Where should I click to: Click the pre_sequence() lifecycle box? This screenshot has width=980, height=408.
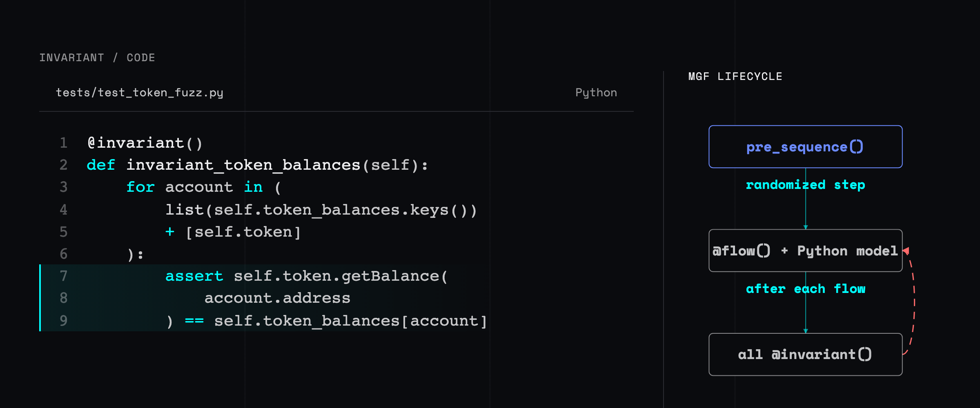(x=805, y=146)
